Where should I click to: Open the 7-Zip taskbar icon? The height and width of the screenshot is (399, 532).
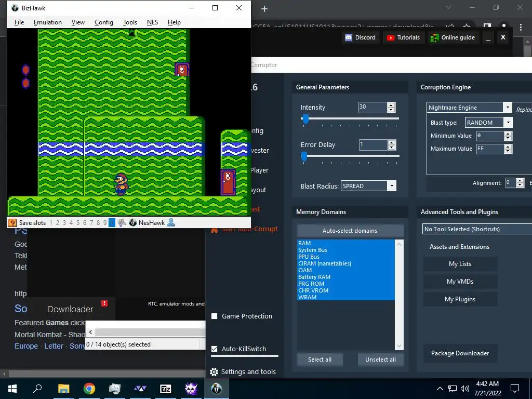coord(166,389)
